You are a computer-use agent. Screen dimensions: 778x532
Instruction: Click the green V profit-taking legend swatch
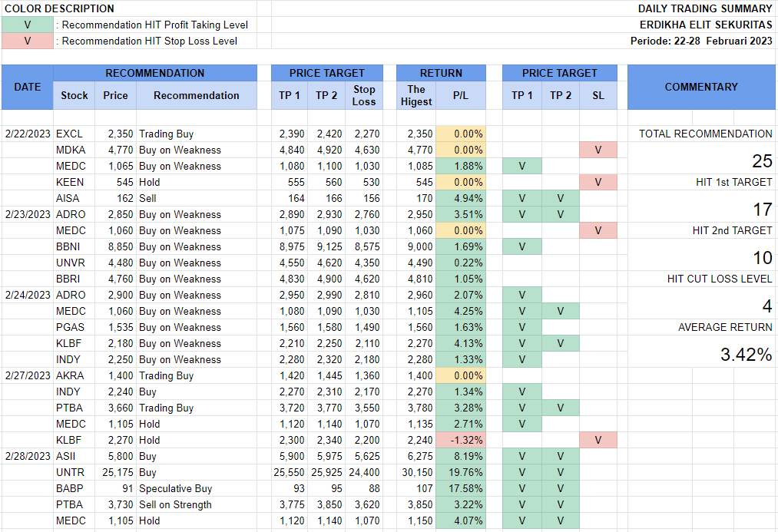pyautogui.click(x=28, y=25)
